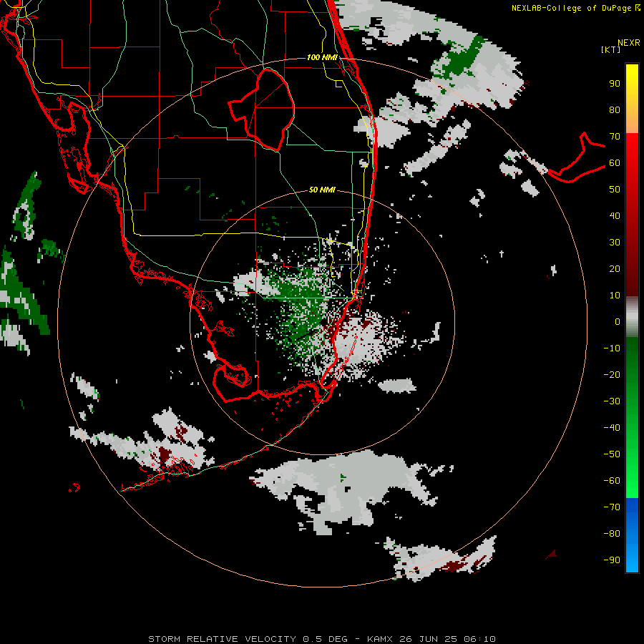Click the gray zero-velocity segment of the color bar
This screenshot has height=644, width=644.
(632, 317)
